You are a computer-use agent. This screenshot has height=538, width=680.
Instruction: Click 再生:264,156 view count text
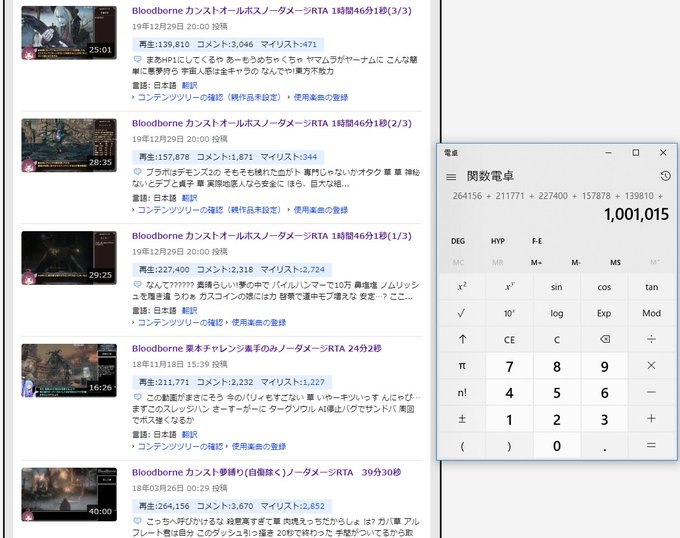coord(164,506)
